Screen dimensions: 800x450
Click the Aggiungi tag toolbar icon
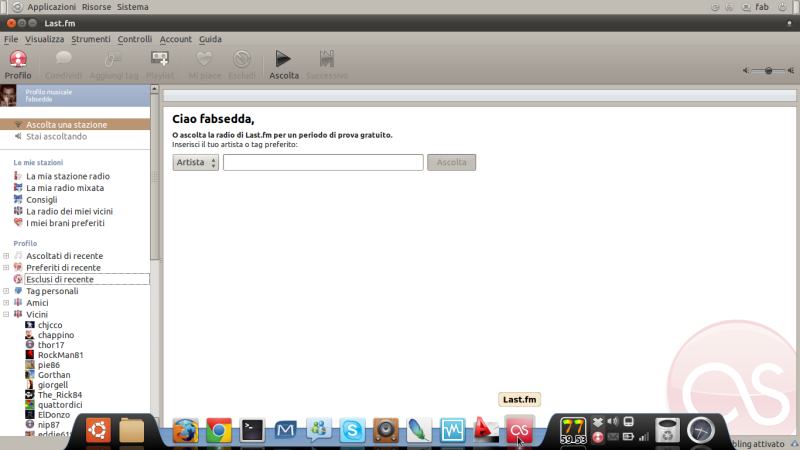(x=113, y=59)
